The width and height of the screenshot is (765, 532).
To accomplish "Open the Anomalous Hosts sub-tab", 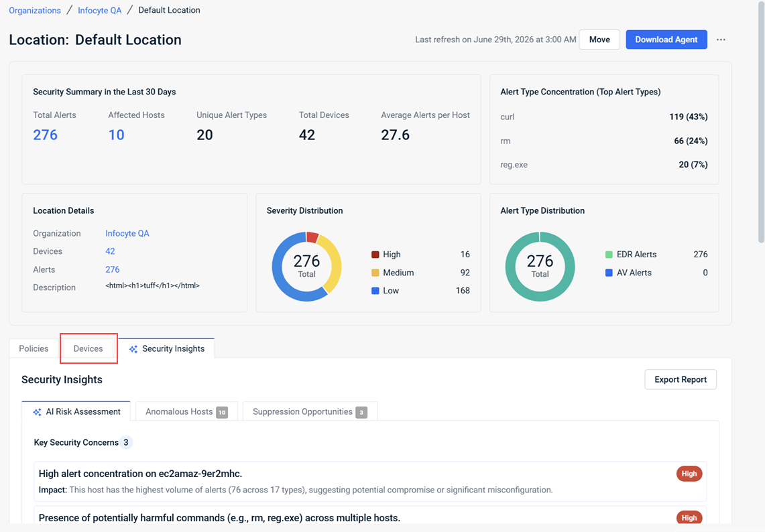I will (186, 411).
